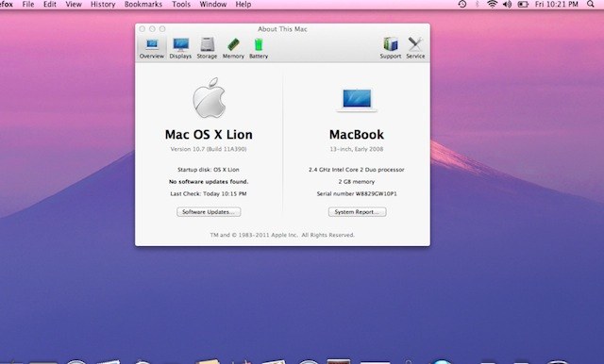This screenshot has width=604, height=364.
Task: Open the Window menu
Action: [x=213, y=4]
